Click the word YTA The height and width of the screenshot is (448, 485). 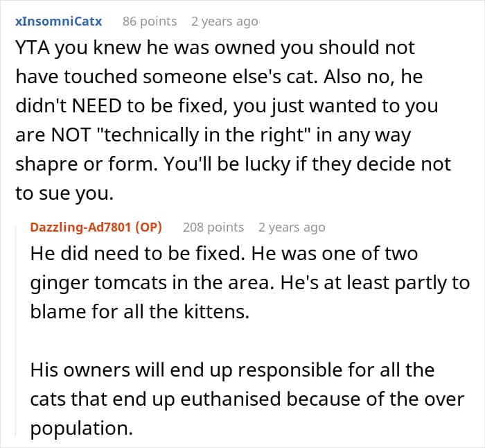pyautogui.click(x=32, y=47)
